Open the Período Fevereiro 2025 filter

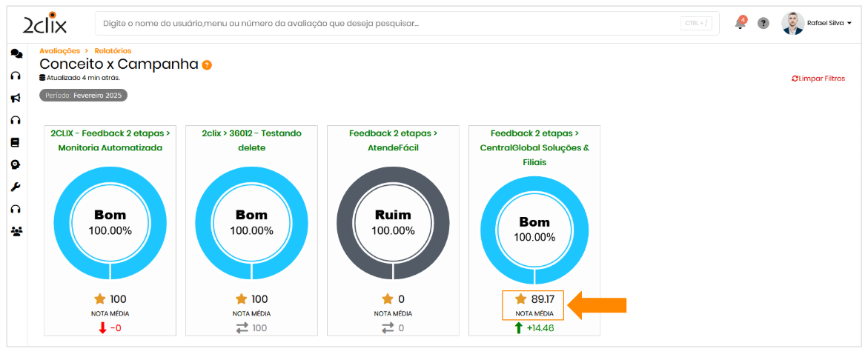coord(84,96)
